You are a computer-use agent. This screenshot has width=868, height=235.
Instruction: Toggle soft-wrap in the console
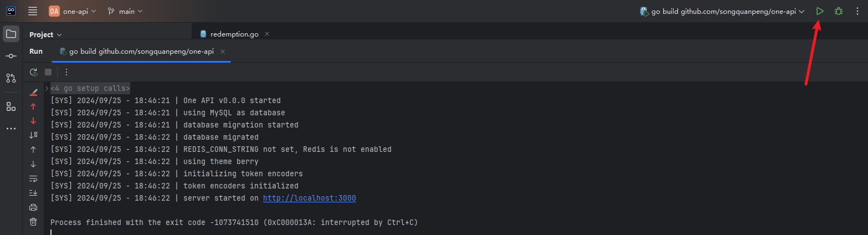(x=33, y=178)
